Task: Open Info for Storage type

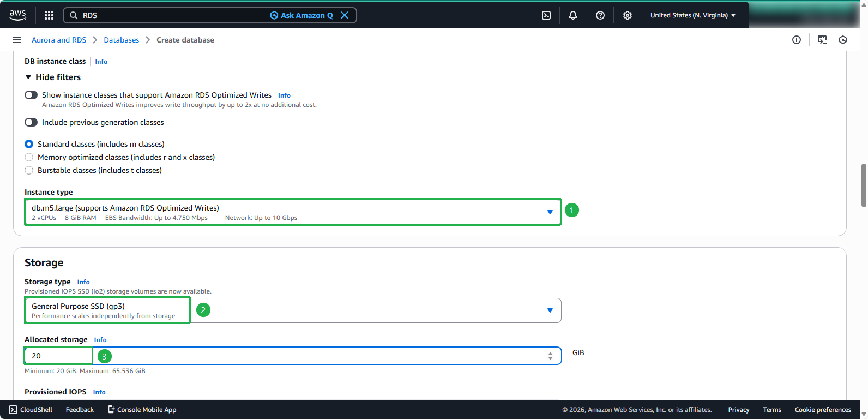Action: pos(83,282)
